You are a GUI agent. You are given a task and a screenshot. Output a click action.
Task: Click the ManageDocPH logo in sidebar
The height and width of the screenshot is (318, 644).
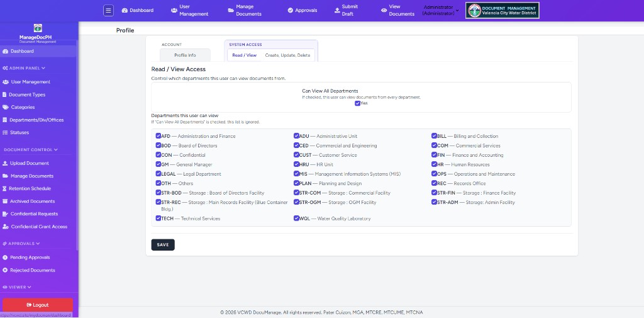pos(38,28)
